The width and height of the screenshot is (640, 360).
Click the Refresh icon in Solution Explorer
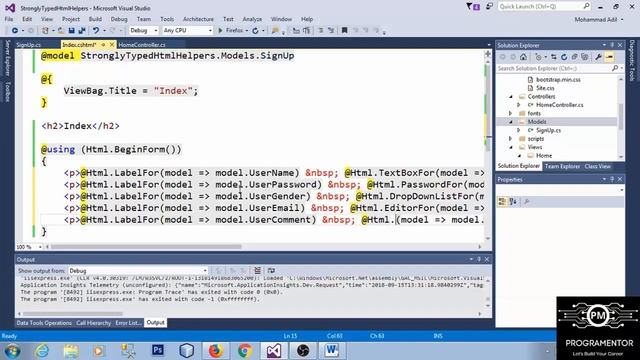(x=564, y=57)
